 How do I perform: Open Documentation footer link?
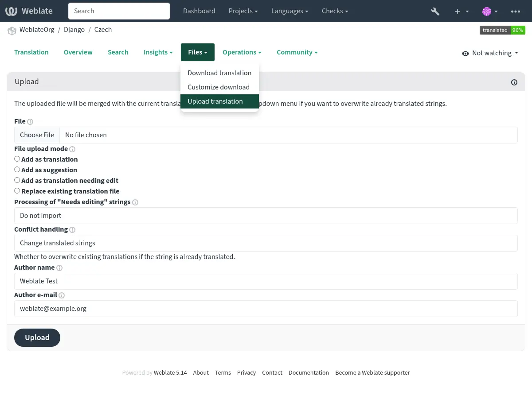(x=309, y=373)
